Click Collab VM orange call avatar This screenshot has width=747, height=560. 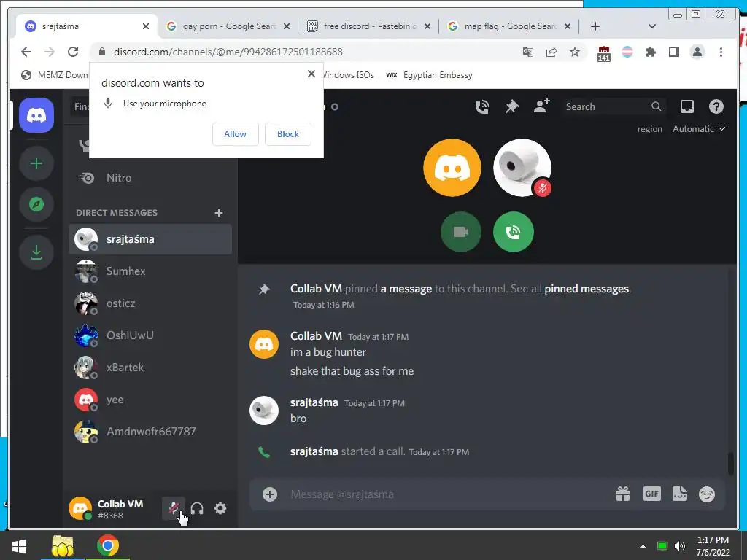[452, 168]
